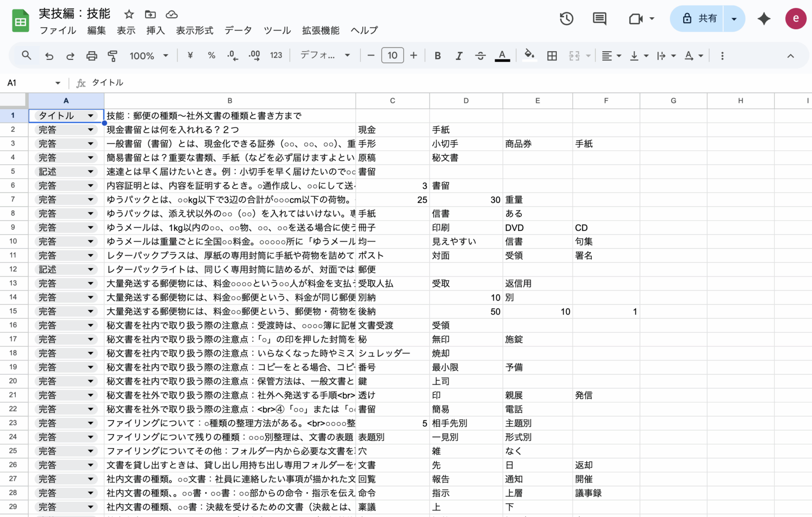Click the print icon
The image size is (812, 517).
pyautogui.click(x=91, y=56)
